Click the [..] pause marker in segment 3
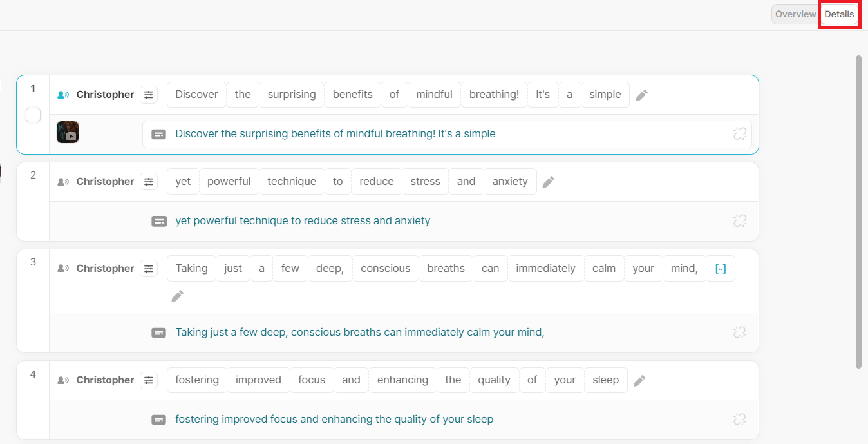This screenshot has width=868, height=444. [x=721, y=269]
